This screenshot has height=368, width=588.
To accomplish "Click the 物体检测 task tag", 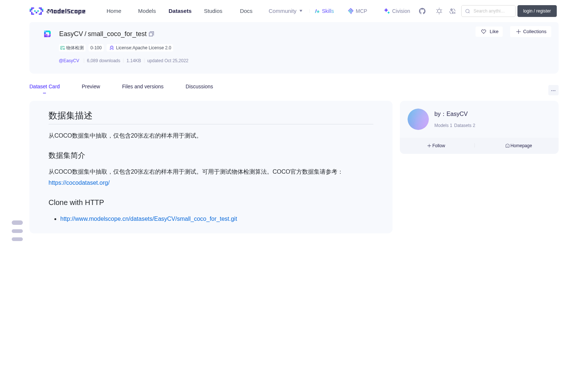I will [72, 48].
